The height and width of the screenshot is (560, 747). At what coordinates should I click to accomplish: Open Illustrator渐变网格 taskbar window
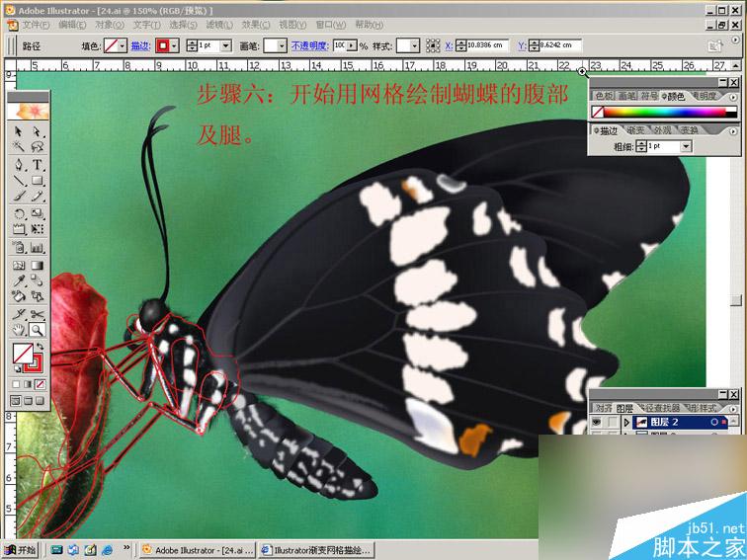[x=316, y=549]
